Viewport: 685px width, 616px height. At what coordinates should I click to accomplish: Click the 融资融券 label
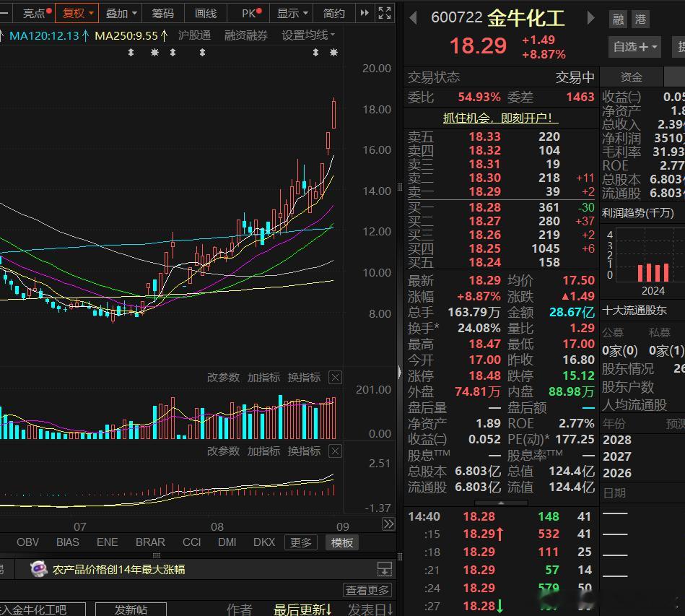pyautogui.click(x=245, y=35)
